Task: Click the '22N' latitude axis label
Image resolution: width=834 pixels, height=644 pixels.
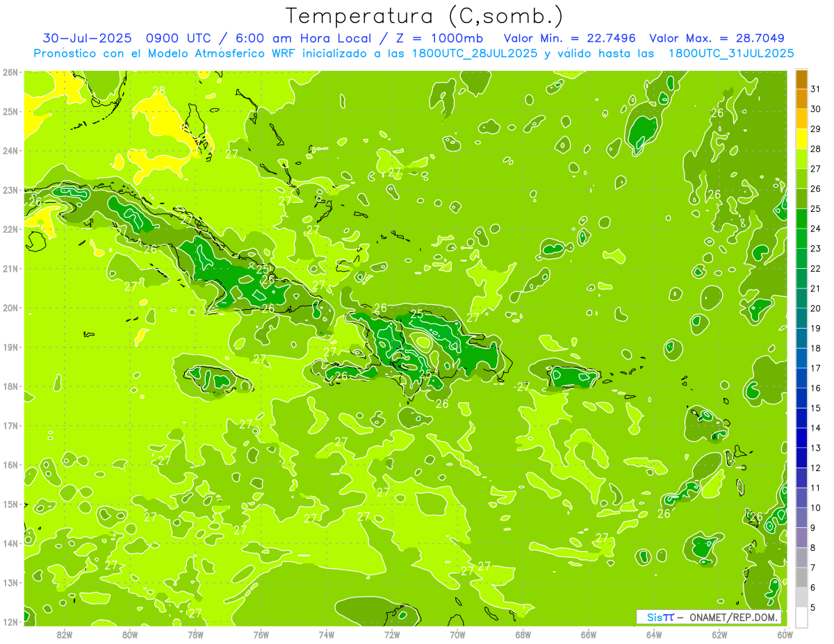Action: point(10,229)
